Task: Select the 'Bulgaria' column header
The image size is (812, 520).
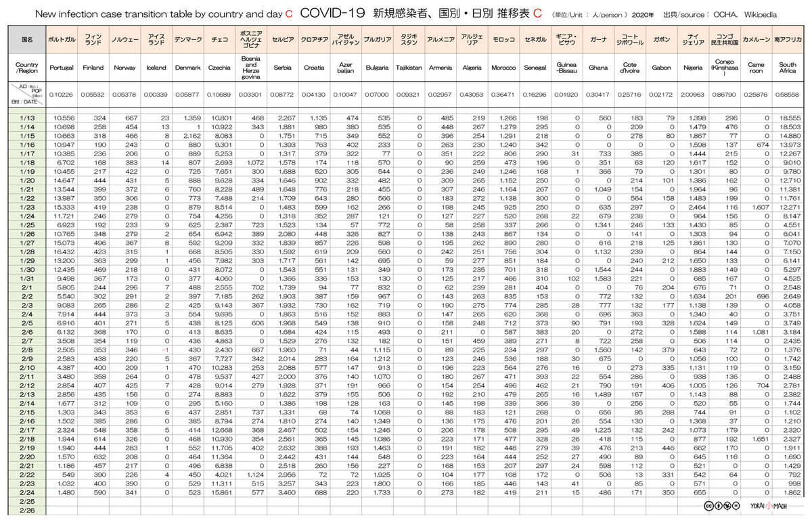Action: [x=377, y=68]
